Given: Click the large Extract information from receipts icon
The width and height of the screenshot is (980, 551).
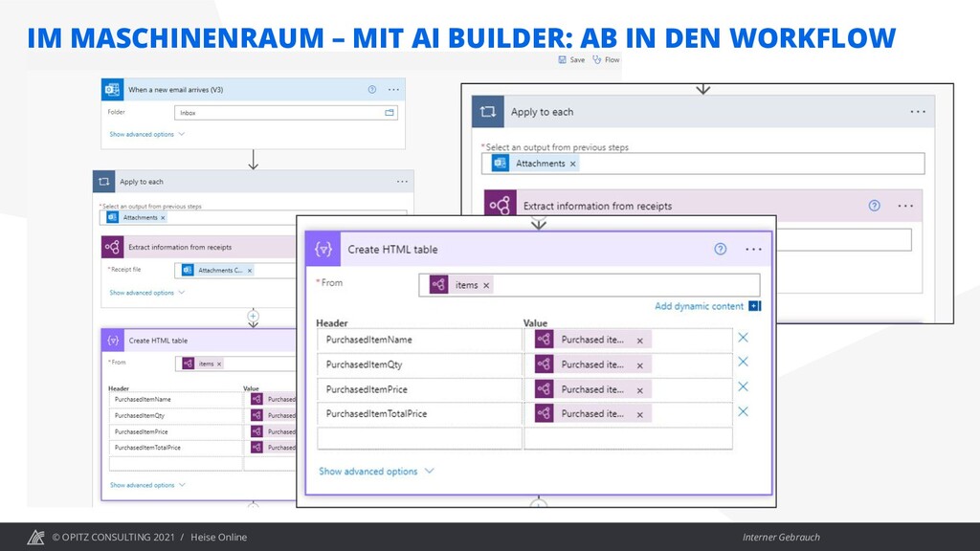Looking at the screenshot, I should 500,205.
